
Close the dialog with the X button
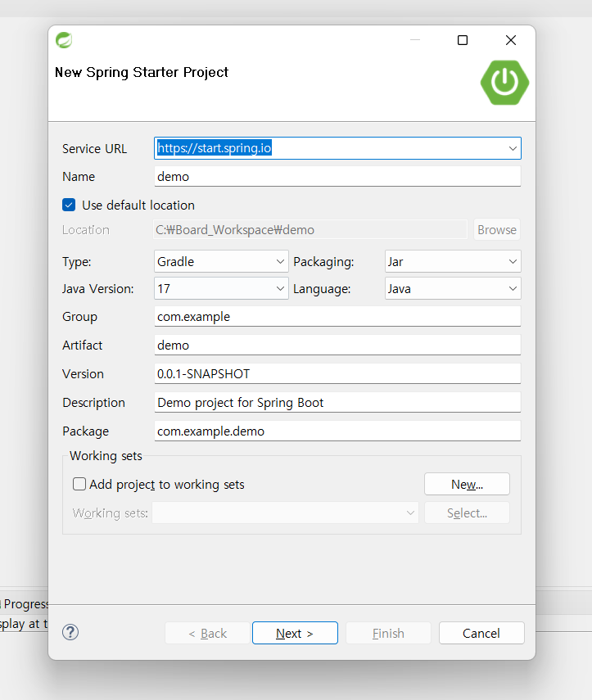(511, 40)
